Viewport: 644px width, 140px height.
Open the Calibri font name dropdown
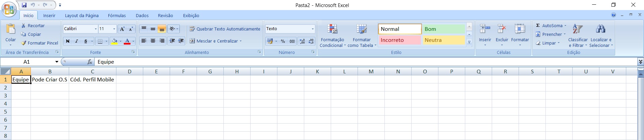tap(95, 29)
